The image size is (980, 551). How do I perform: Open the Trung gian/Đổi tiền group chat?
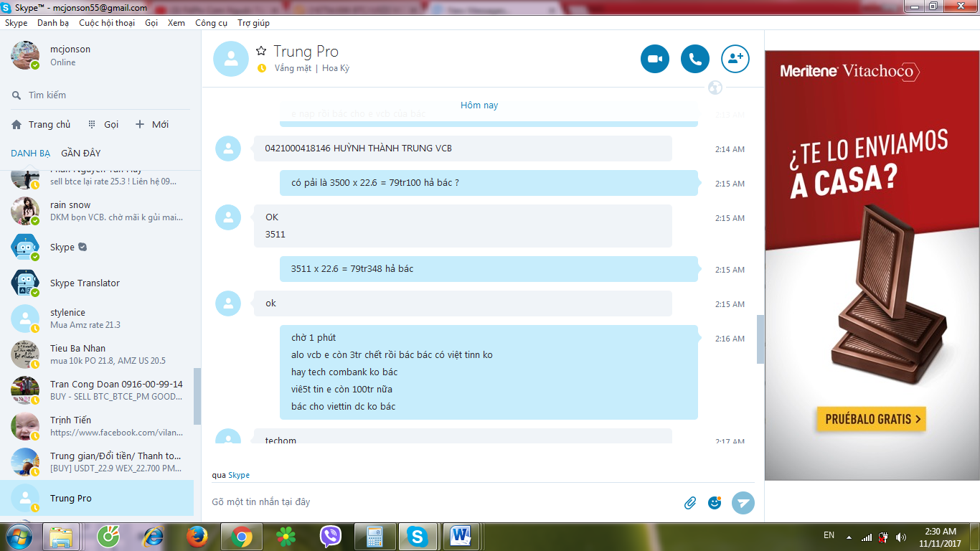point(97,462)
